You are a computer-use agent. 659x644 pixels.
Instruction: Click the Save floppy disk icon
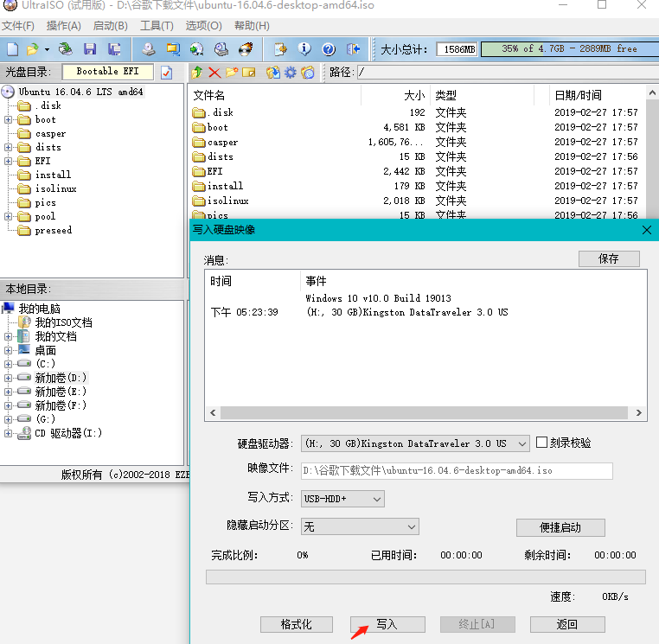point(90,49)
